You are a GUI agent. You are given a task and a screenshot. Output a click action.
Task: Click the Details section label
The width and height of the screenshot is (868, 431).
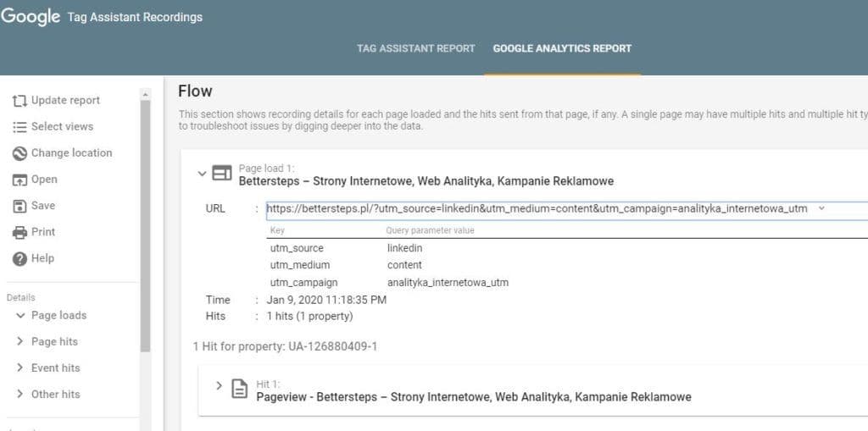(21, 298)
